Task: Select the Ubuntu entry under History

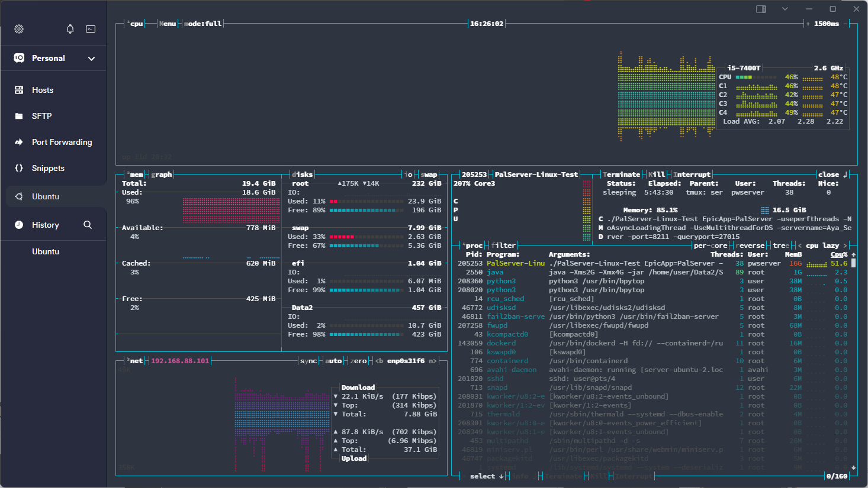Action: (46, 251)
